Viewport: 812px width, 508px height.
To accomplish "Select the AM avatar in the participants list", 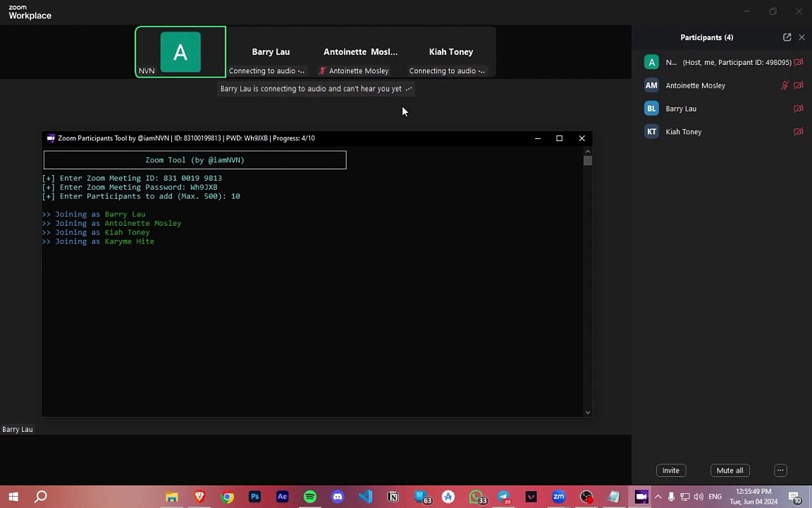I will pos(651,85).
